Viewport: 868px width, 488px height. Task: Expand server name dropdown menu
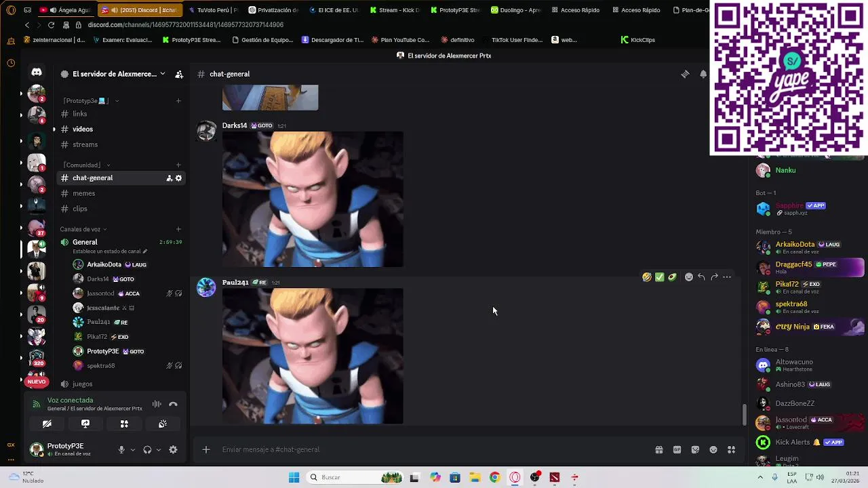coord(163,74)
